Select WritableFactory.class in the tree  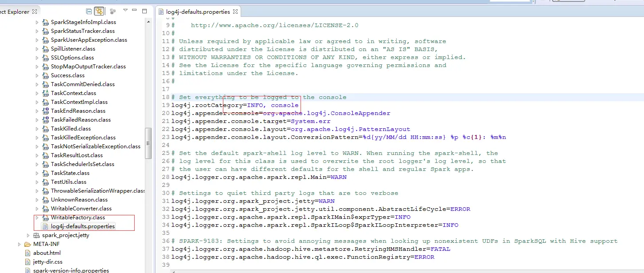coord(78,218)
